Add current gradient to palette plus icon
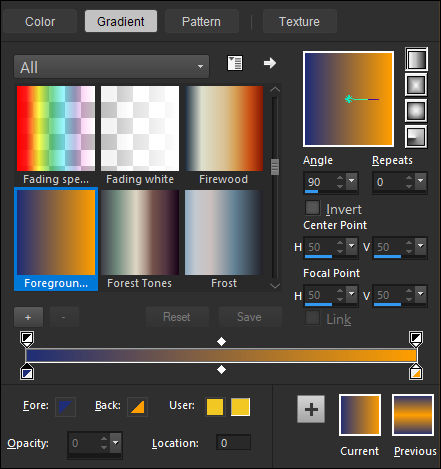Image resolution: width=441 pixels, height=469 pixels. pos(311,409)
